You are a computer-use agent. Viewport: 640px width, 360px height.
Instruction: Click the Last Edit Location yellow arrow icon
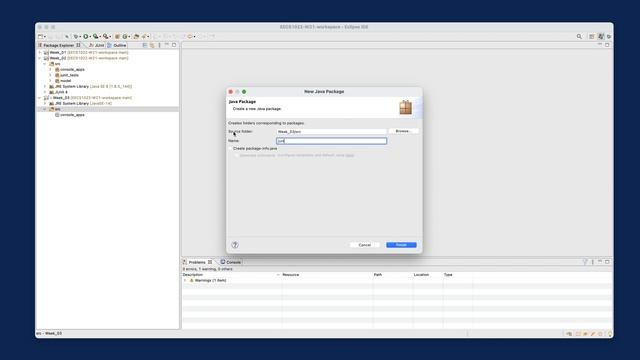pos(190,36)
